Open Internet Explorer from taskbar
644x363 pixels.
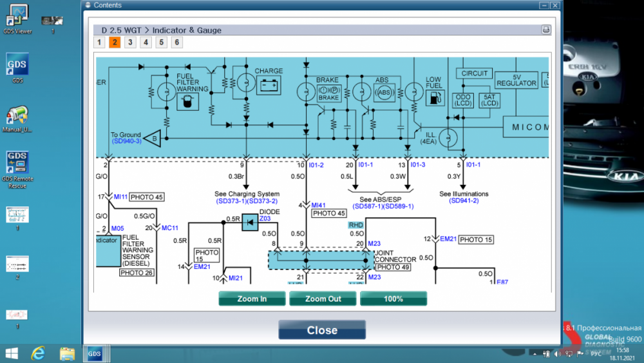click(39, 353)
